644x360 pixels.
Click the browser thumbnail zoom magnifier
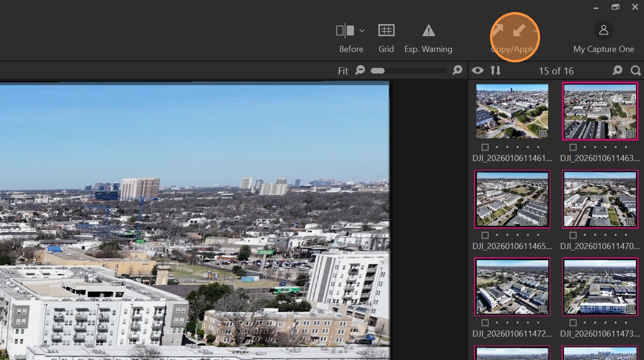(618, 70)
